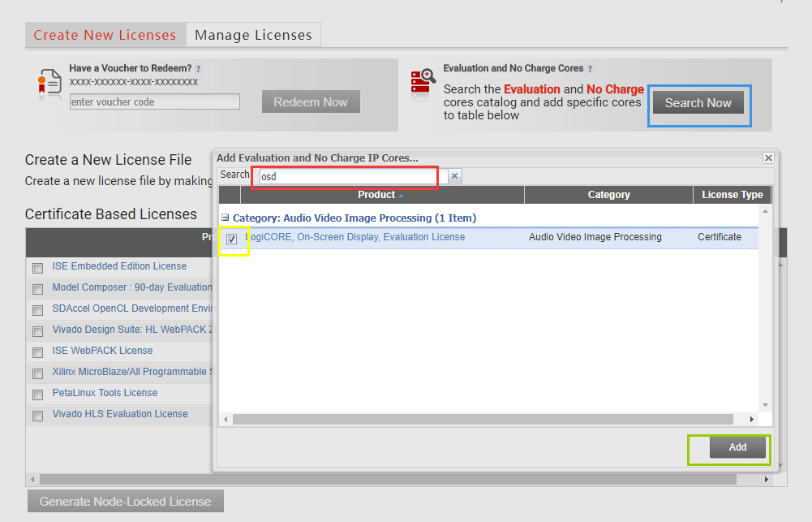The height and width of the screenshot is (522, 812).
Task: Check Vivado HLS Evaluation License box
Action: tap(38, 416)
